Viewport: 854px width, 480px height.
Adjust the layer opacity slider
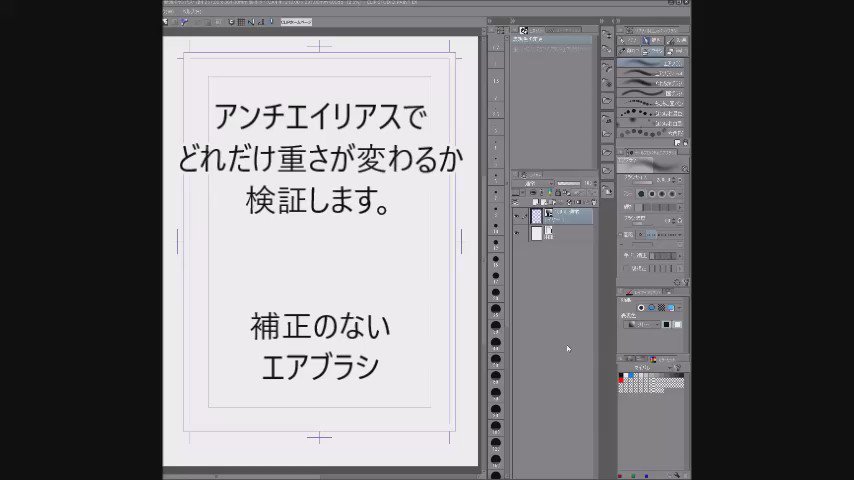(x=569, y=184)
